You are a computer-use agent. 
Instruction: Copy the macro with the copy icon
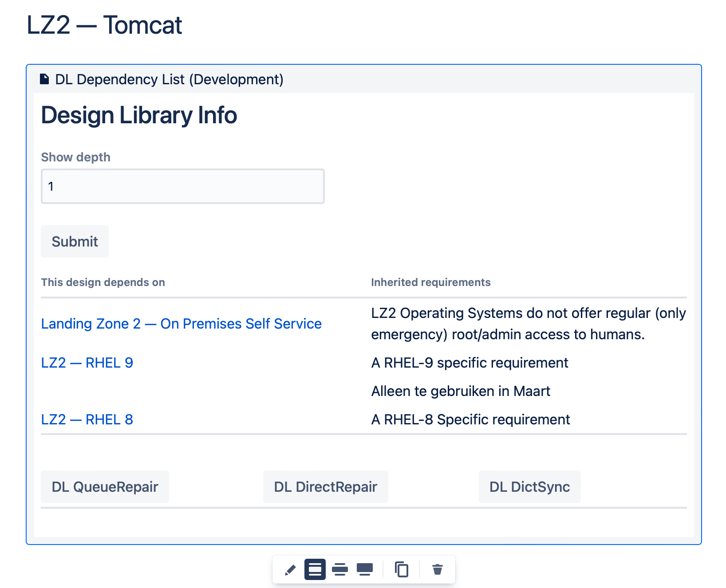pyautogui.click(x=402, y=570)
